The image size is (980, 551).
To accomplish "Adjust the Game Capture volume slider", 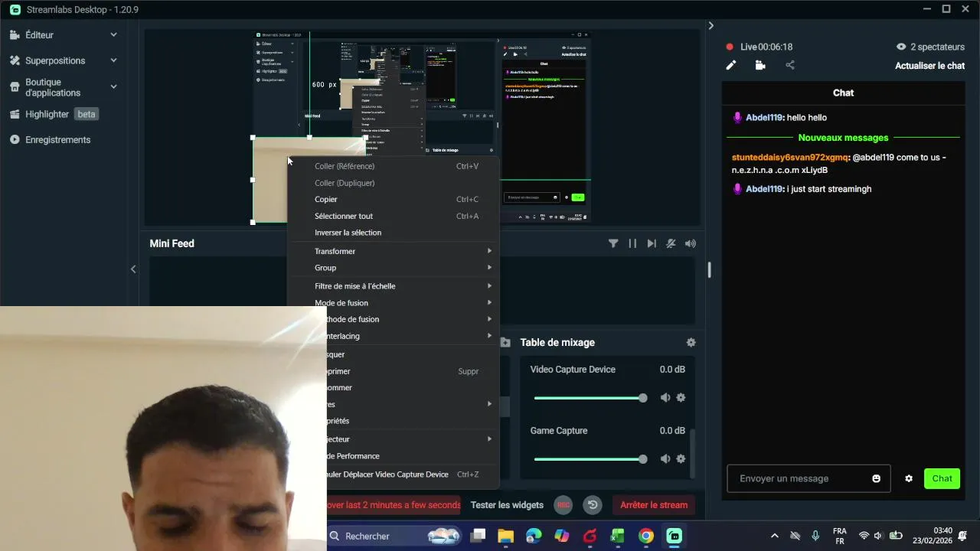I will pos(589,459).
